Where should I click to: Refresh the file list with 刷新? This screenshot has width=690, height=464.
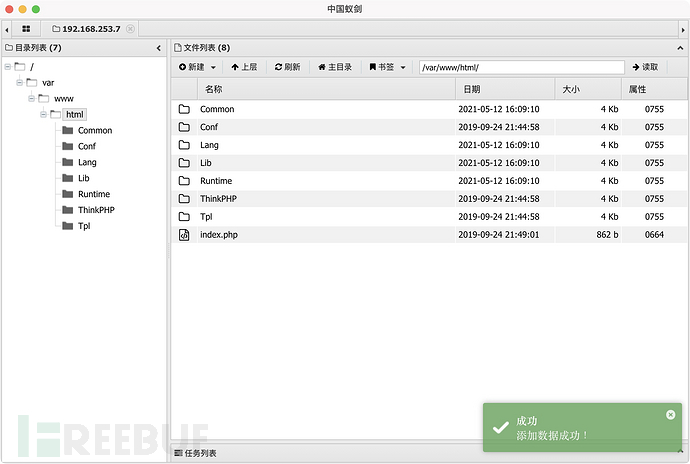tap(287, 67)
